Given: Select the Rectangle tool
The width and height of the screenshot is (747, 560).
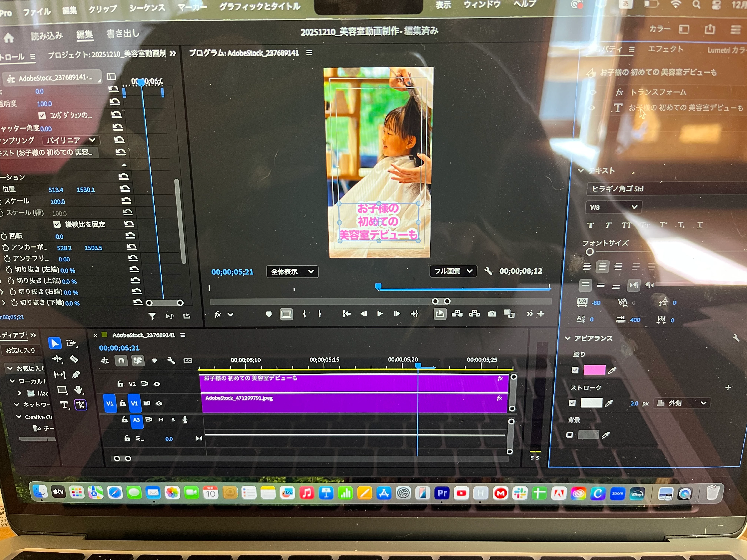Looking at the screenshot, I should pos(62,390).
